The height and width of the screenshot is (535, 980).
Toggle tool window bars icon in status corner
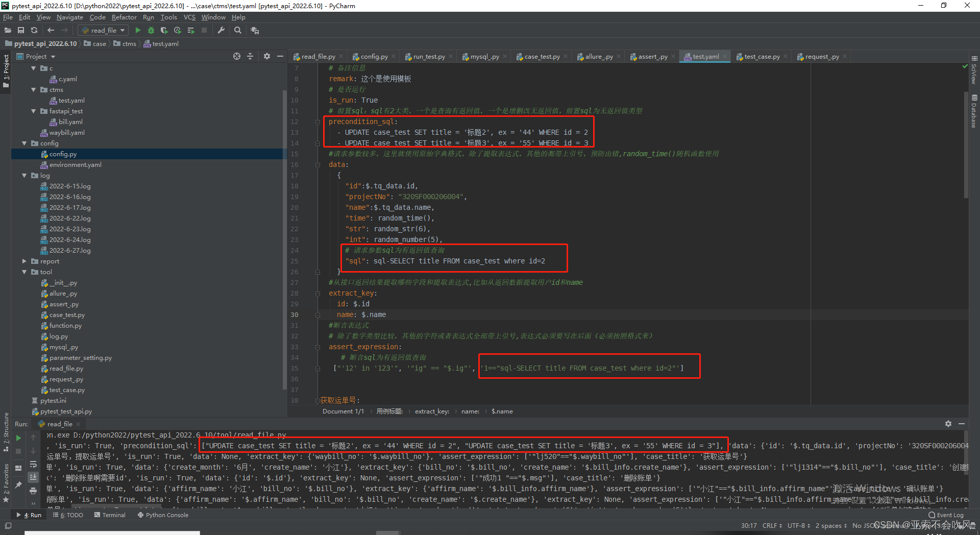(x=8, y=525)
